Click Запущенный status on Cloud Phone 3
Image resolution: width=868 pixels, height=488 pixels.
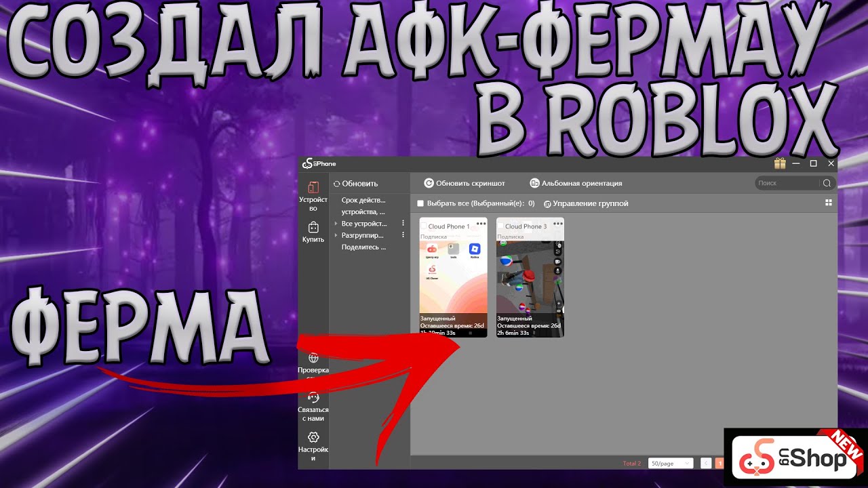pos(515,318)
